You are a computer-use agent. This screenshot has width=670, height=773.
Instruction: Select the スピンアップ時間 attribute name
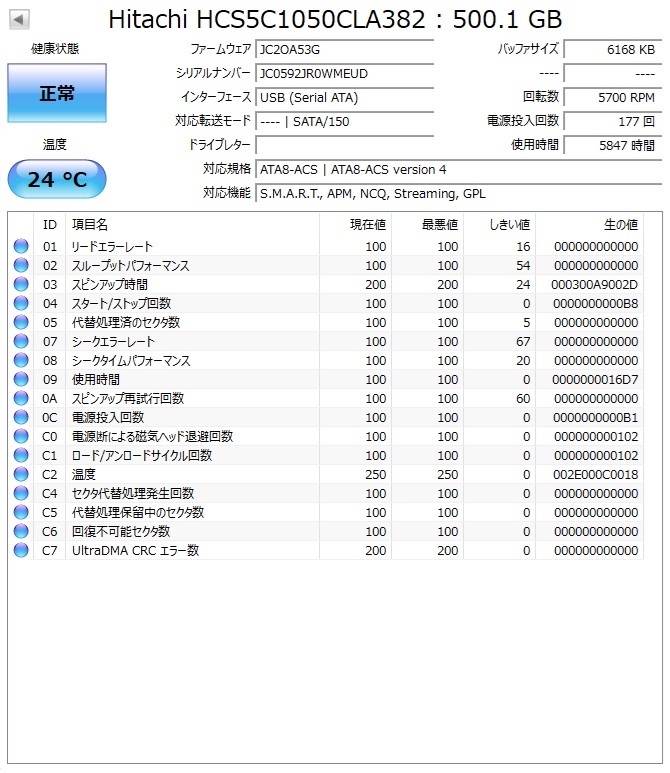[109, 284]
